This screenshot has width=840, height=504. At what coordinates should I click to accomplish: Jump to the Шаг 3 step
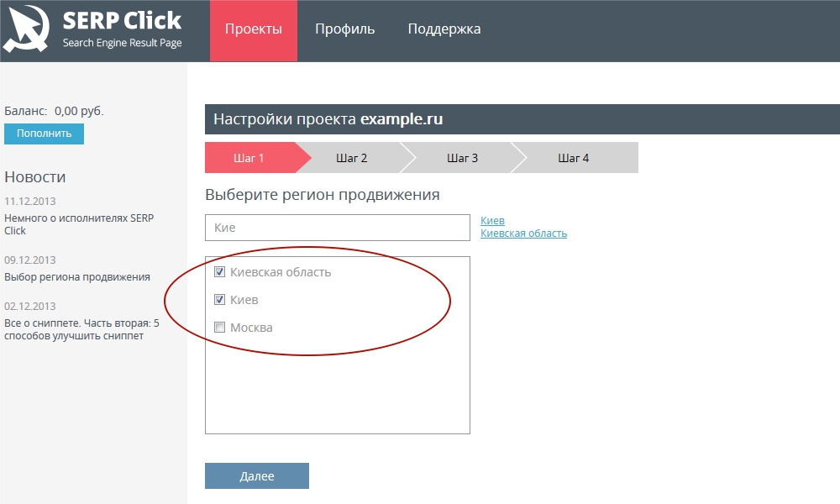[462, 158]
